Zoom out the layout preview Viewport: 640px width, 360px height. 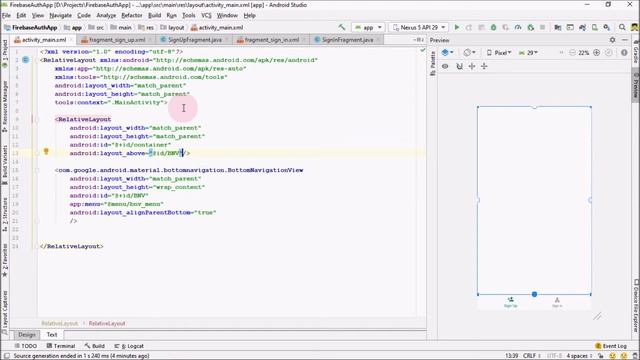click(x=572, y=53)
